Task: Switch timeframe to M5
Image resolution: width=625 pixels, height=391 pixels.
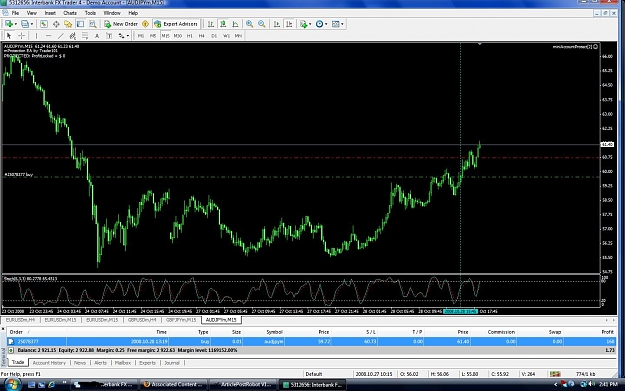Action: [153, 36]
